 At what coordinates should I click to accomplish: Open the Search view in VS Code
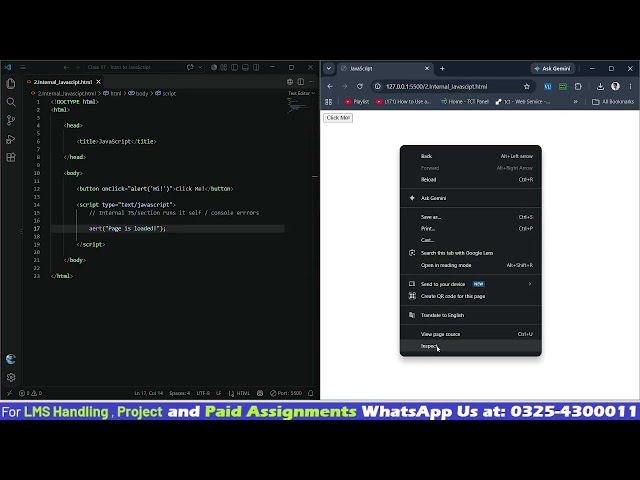click(x=11, y=102)
